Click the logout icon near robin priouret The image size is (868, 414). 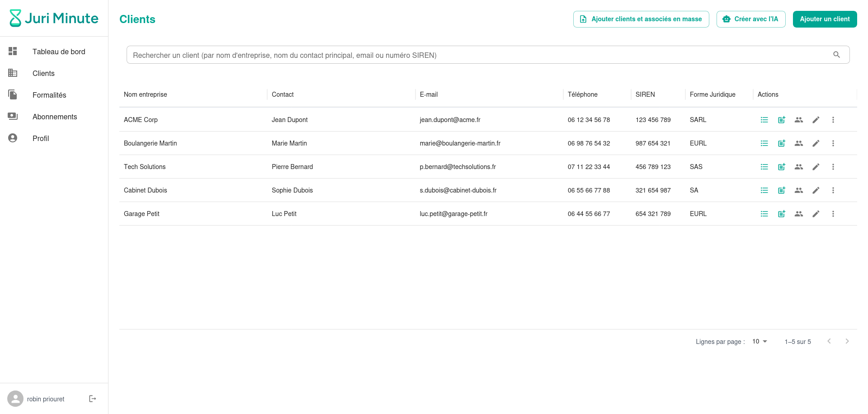[93, 399]
